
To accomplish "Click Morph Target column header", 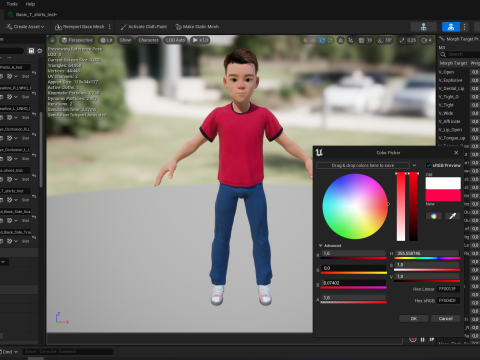I will tap(453, 63).
